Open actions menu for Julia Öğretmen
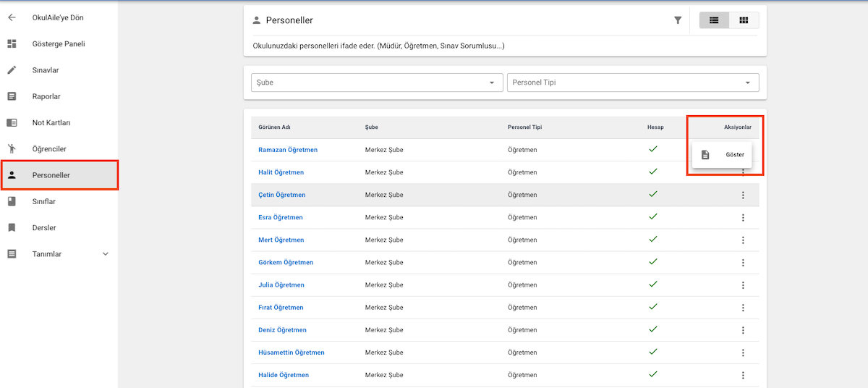Viewport: 868px width, 388px height. [743, 285]
